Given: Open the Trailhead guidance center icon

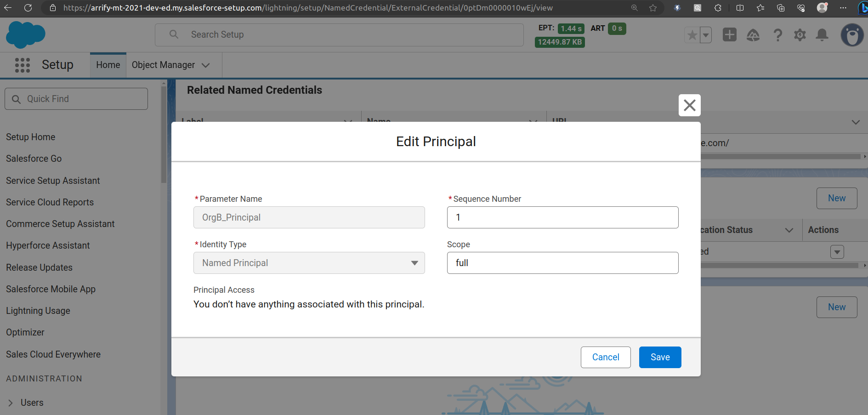Looking at the screenshot, I should (x=753, y=34).
